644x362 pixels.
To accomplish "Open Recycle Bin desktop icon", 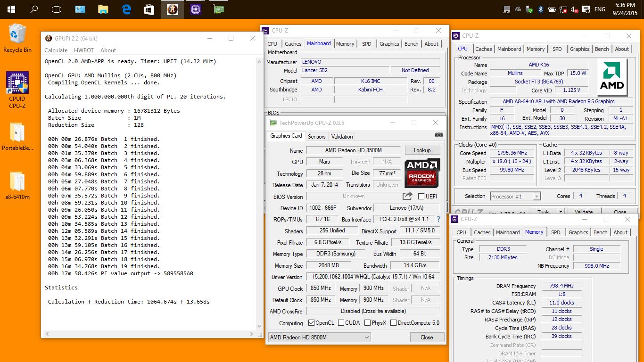I will click(x=17, y=38).
